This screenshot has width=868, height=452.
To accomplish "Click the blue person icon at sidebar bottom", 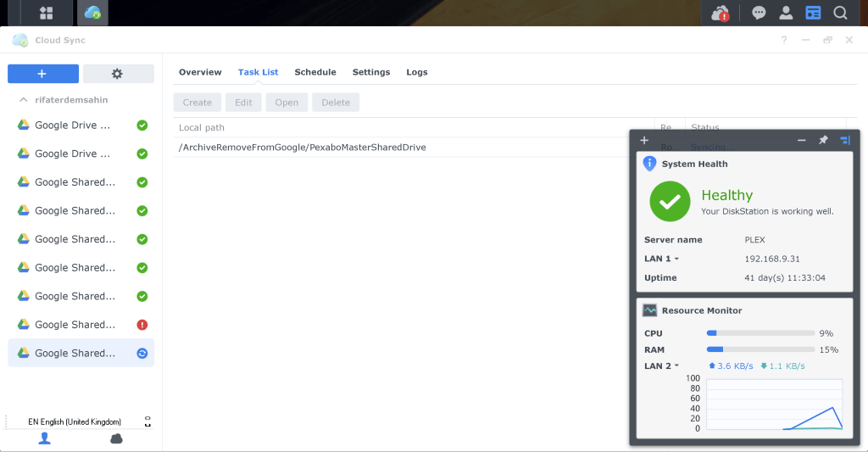I will coord(45,438).
